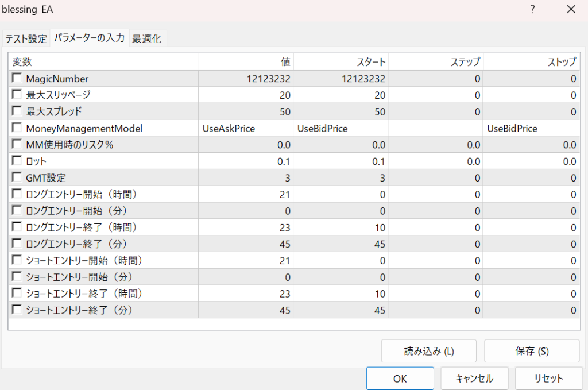This screenshot has width=588, height=390.
Task: Click the 保存 (S) button
Action: [532, 351]
